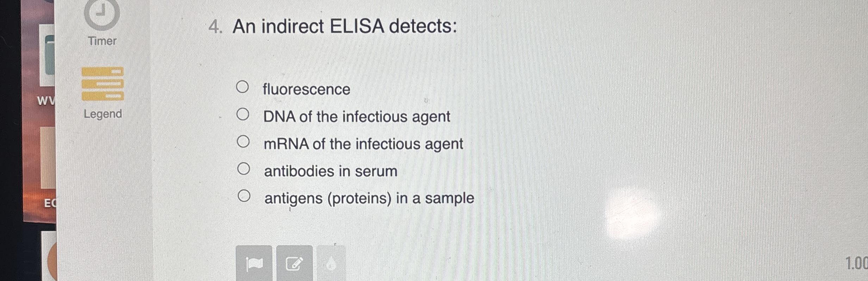Click the fluorescence option text
Image resolution: width=868 pixels, height=281 pixels.
(306, 89)
